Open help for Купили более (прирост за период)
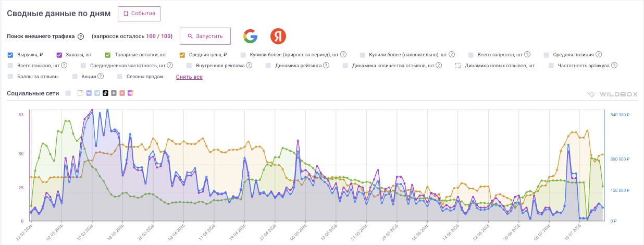 pos(344,54)
